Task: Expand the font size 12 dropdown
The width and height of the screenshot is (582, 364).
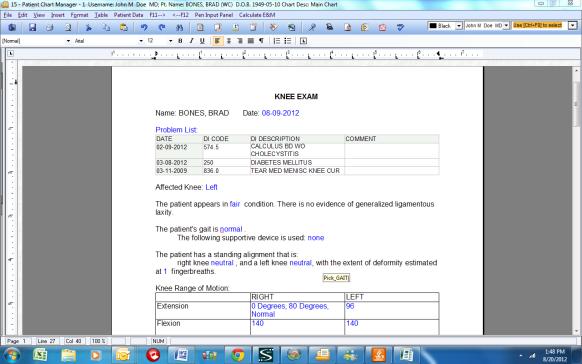Action: click(x=170, y=41)
